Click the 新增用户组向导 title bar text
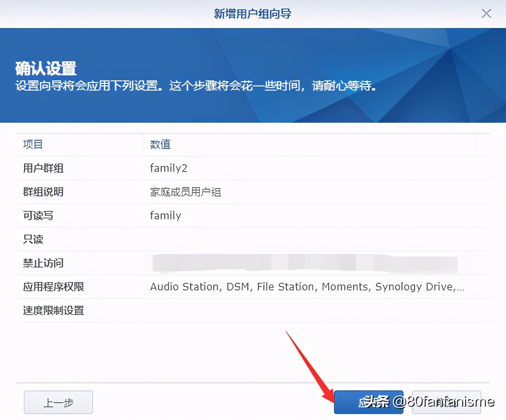Viewport: 506px width, 420px height. (x=253, y=14)
